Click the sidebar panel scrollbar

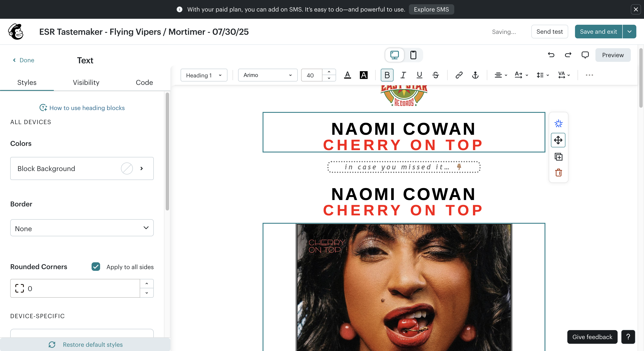(167, 151)
